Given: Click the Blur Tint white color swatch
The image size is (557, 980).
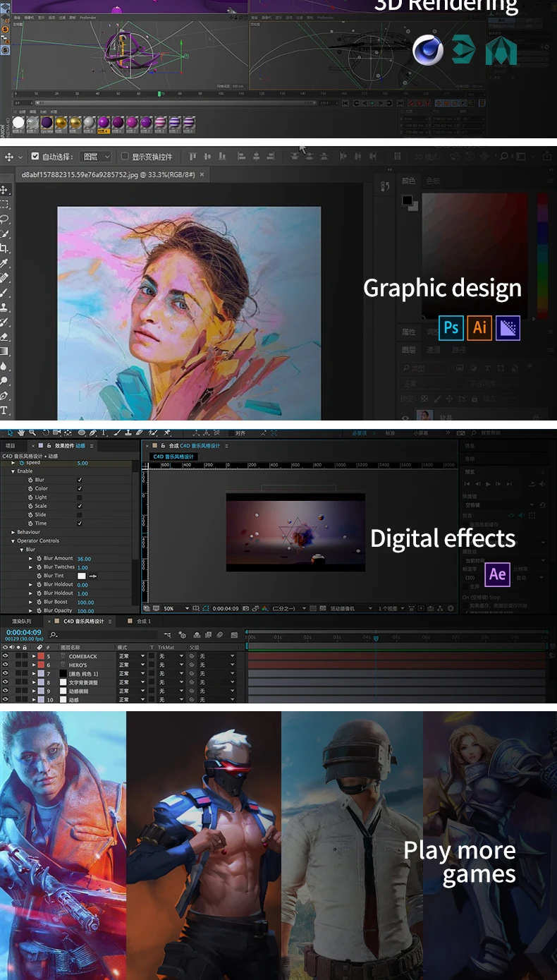Looking at the screenshot, I should click(x=81, y=576).
